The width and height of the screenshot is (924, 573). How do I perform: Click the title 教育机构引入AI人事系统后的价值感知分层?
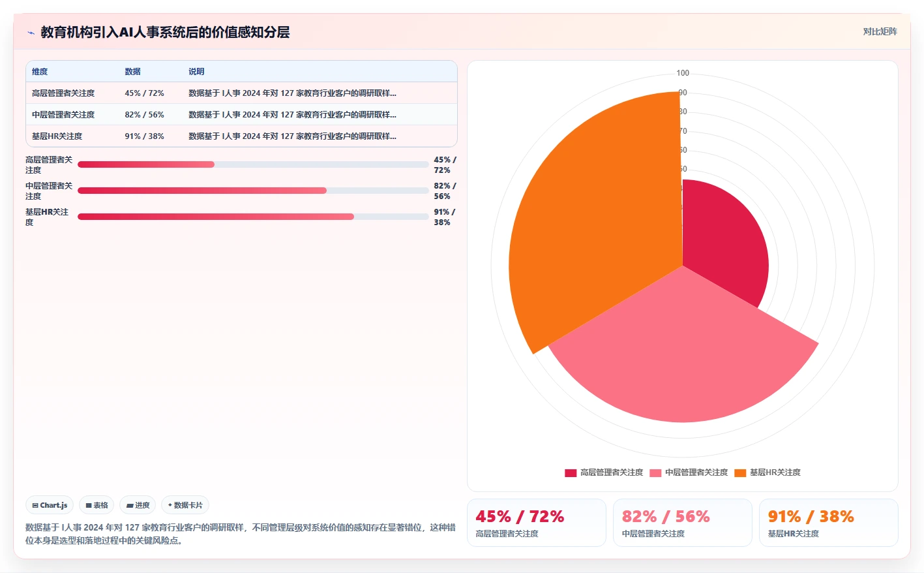pos(165,32)
